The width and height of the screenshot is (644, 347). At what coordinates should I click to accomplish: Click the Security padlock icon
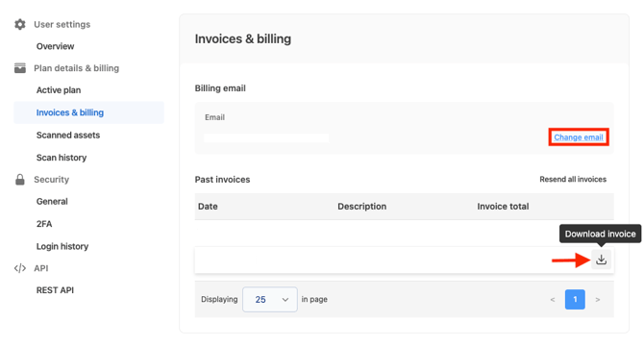click(x=20, y=180)
